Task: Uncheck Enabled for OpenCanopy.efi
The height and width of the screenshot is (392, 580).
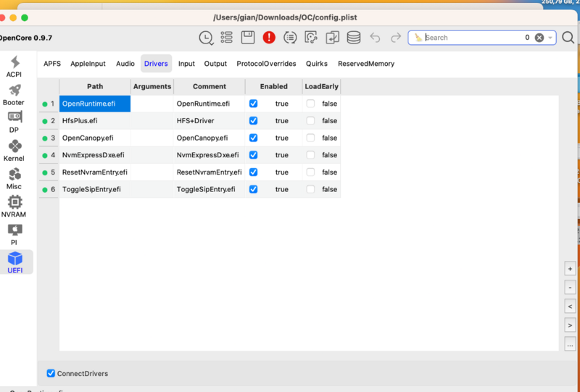Action: 253,138
